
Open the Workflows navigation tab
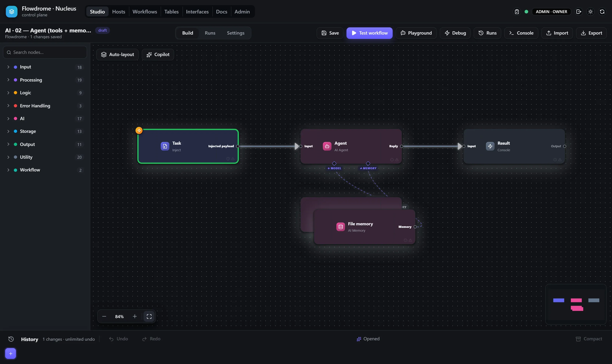click(x=145, y=11)
